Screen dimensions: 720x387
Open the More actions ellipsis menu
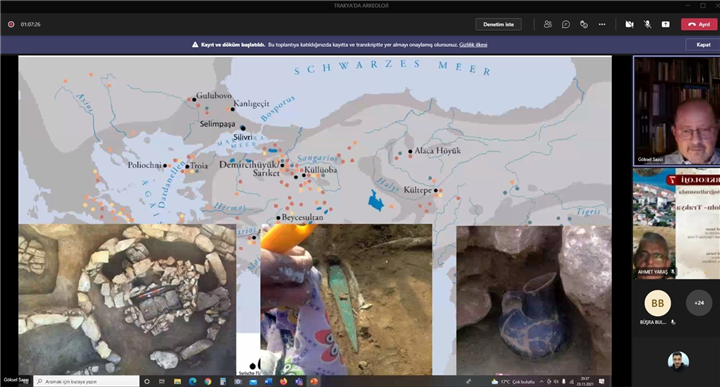[x=602, y=24]
